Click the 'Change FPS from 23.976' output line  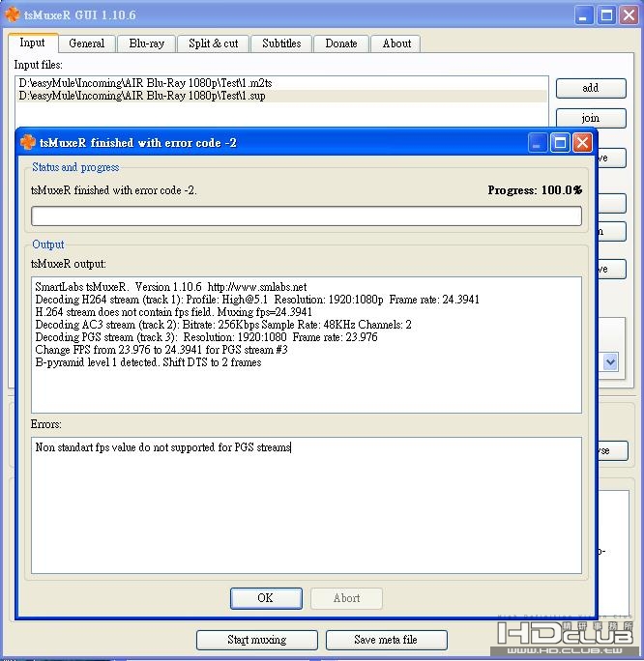(161, 350)
